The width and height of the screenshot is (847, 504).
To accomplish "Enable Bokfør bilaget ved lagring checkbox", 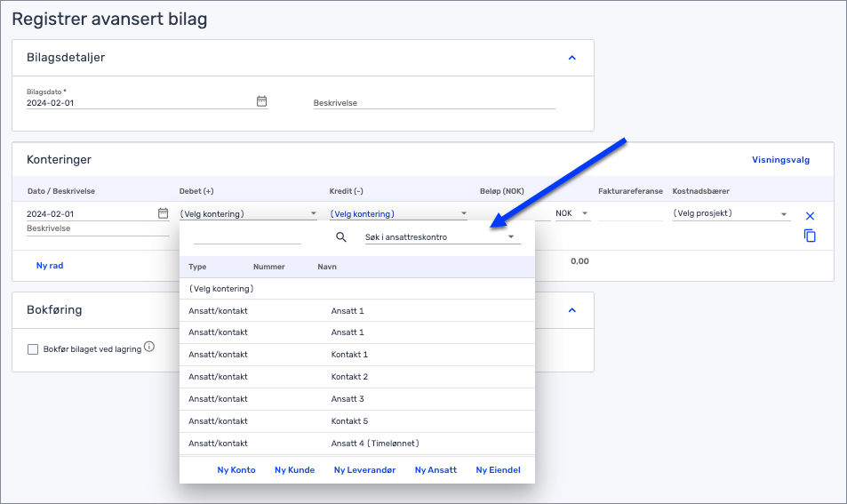I will 33,349.
